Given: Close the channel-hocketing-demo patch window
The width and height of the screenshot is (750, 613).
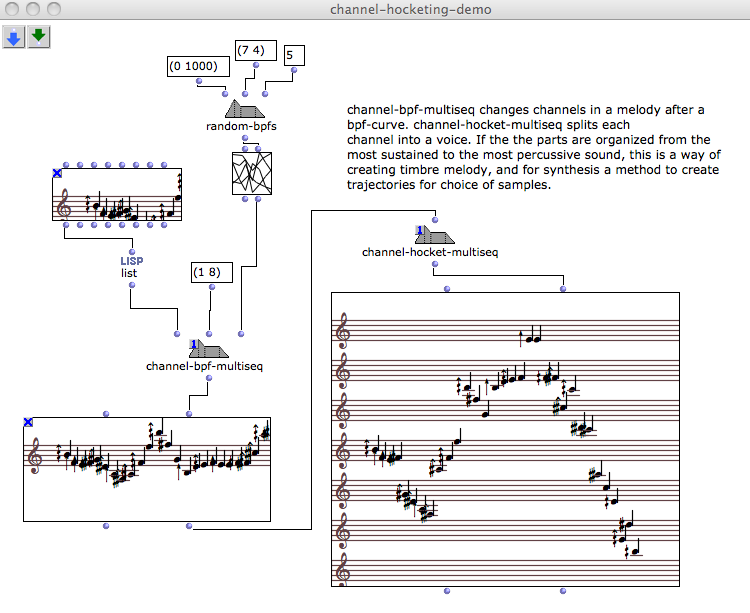Looking at the screenshot, I should point(12,9).
